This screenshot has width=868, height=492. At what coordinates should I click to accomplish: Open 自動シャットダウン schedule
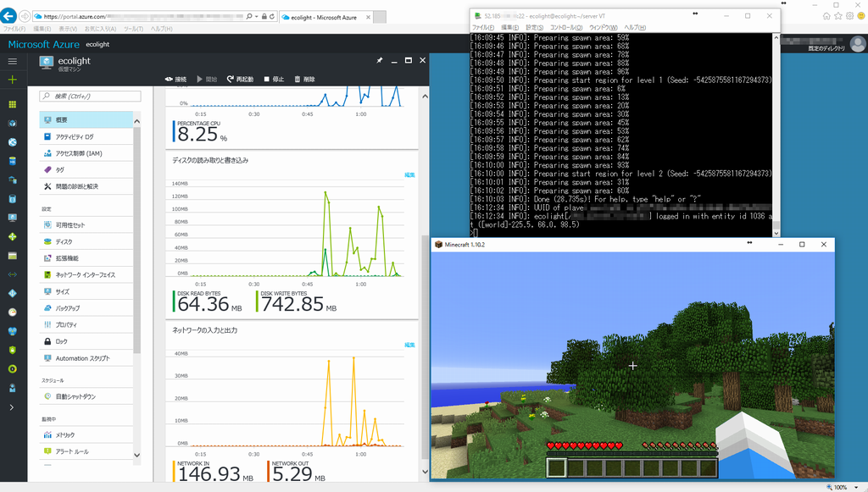pos(86,396)
